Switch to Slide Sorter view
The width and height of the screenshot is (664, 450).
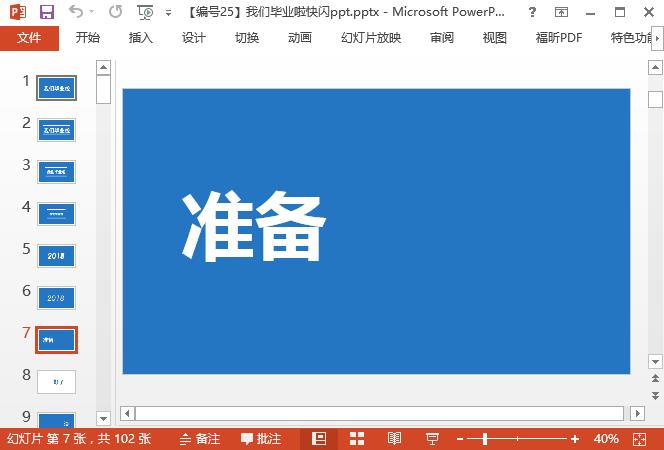357,439
